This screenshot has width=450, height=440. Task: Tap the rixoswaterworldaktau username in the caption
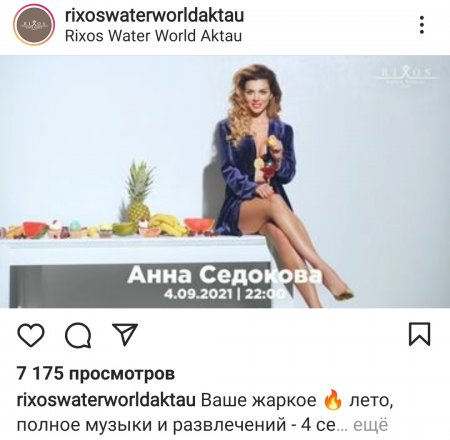pos(106,400)
